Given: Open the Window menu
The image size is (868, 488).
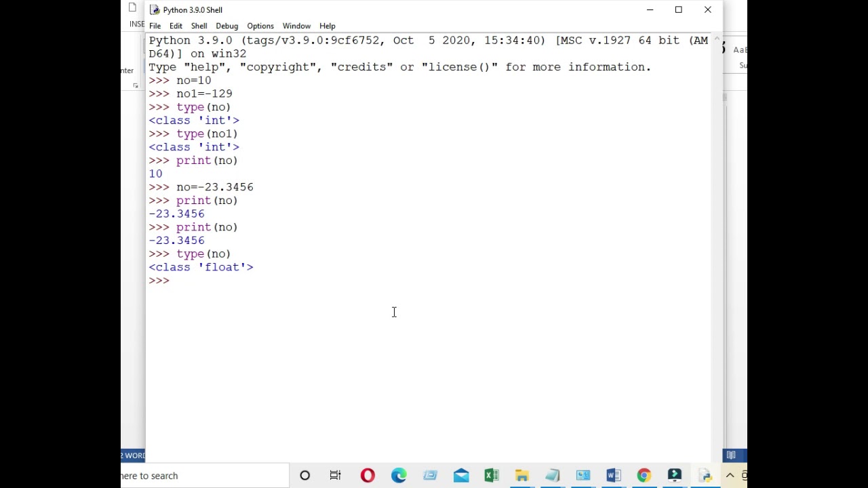Looking at the screenshot, I should tap(296, 26).
